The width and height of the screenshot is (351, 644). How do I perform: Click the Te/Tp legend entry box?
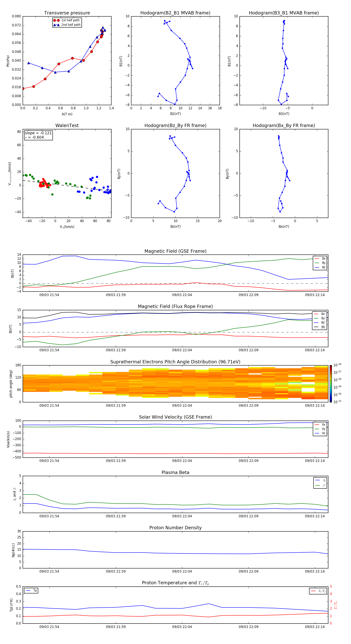(318, 591)
